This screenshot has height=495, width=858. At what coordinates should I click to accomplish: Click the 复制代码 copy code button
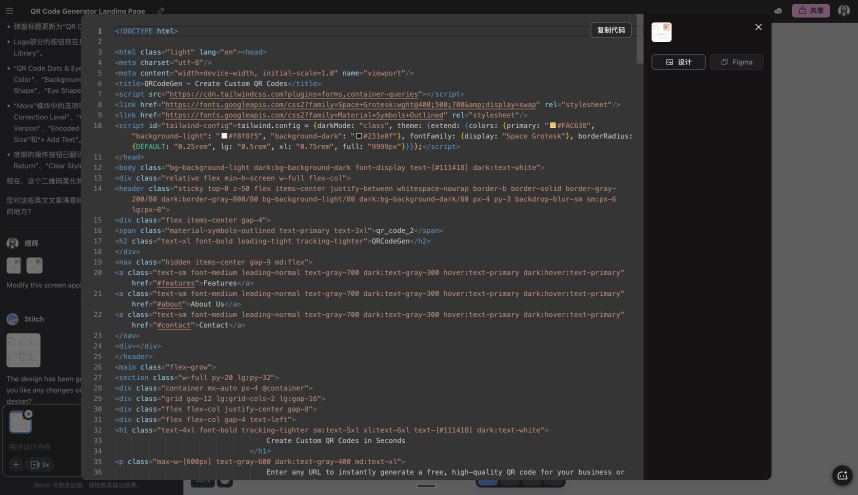pos(610,30)
